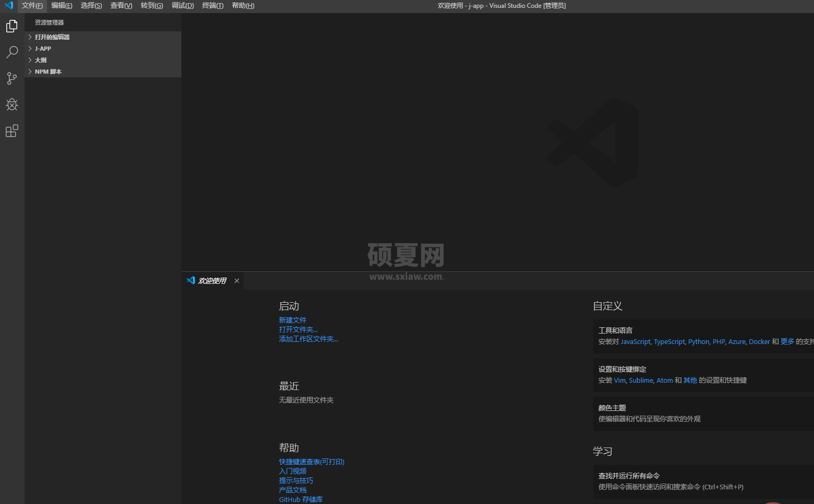Install Vim keybindings link
814x504 pixels.
(x=620, y=380)
